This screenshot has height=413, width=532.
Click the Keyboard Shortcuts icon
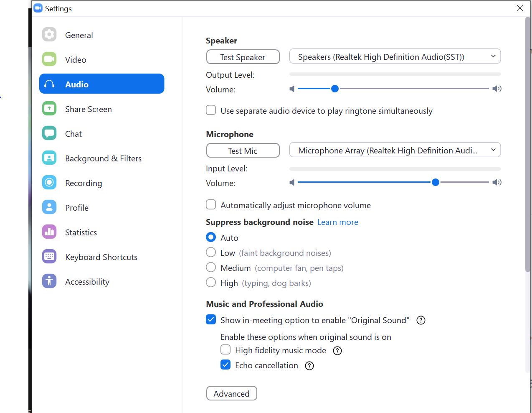[x=49, y=257]
